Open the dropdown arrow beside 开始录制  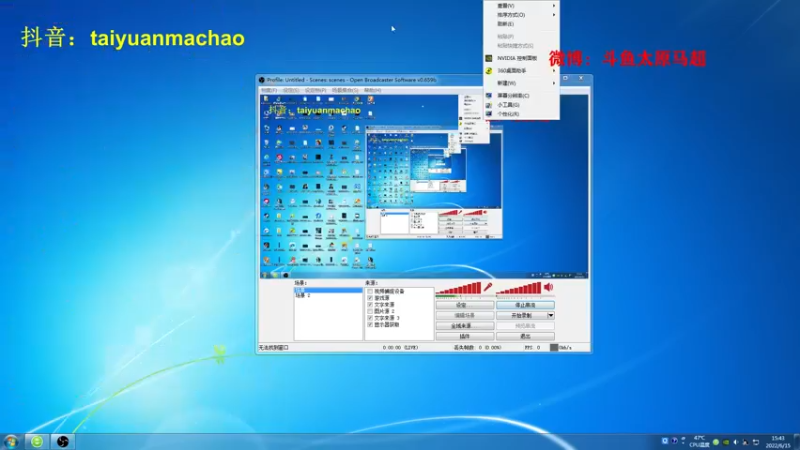551,315
